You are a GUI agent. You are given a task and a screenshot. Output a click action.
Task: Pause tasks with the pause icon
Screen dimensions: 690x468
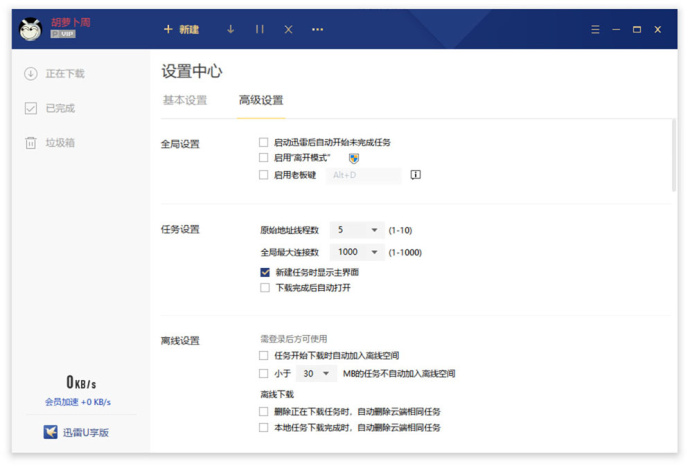260,29
